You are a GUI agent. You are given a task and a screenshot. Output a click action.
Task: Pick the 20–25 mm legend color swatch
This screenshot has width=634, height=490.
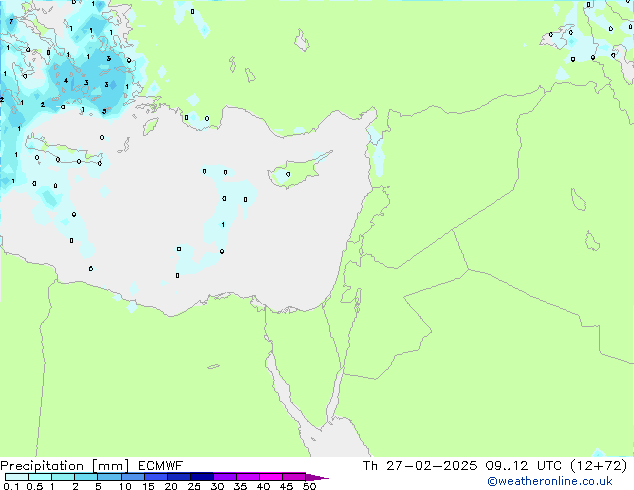pyautogui.click(x=179, y=477)
